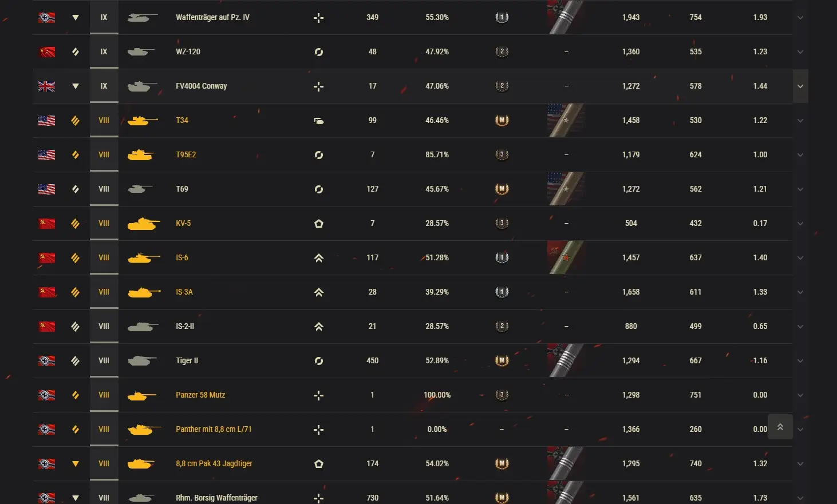Image resolution: width=837 pixels, height=504 pixels.
Task: Expand the KV-5 row chevron
Action: 800,224
